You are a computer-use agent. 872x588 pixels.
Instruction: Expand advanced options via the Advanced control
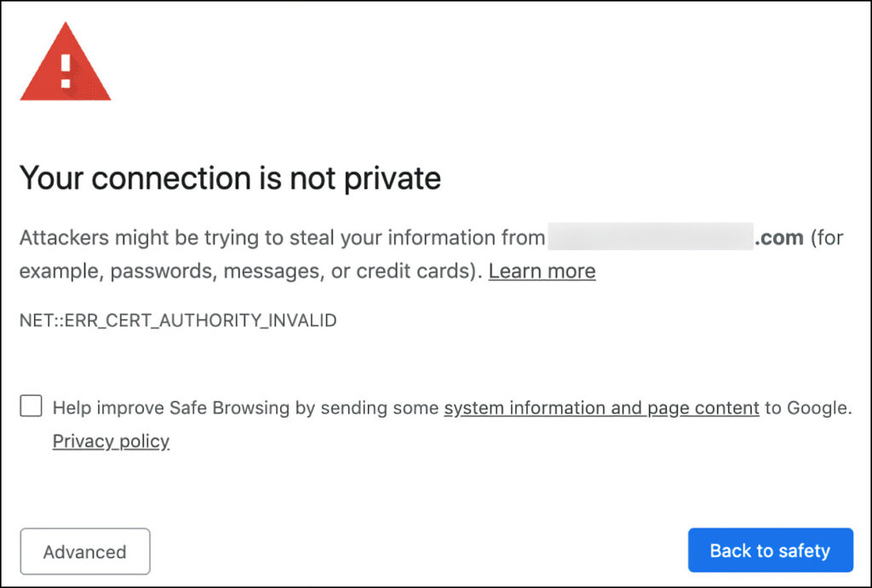[x=84, y=551]
